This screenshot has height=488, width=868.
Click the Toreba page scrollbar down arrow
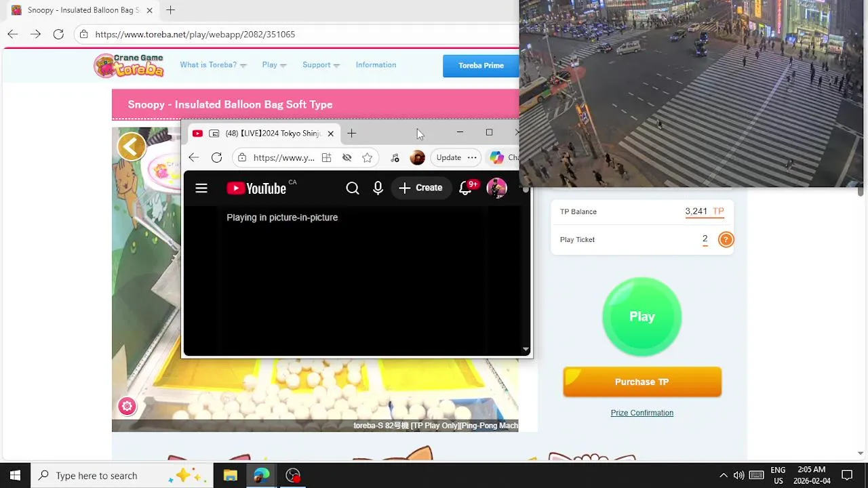861,453
